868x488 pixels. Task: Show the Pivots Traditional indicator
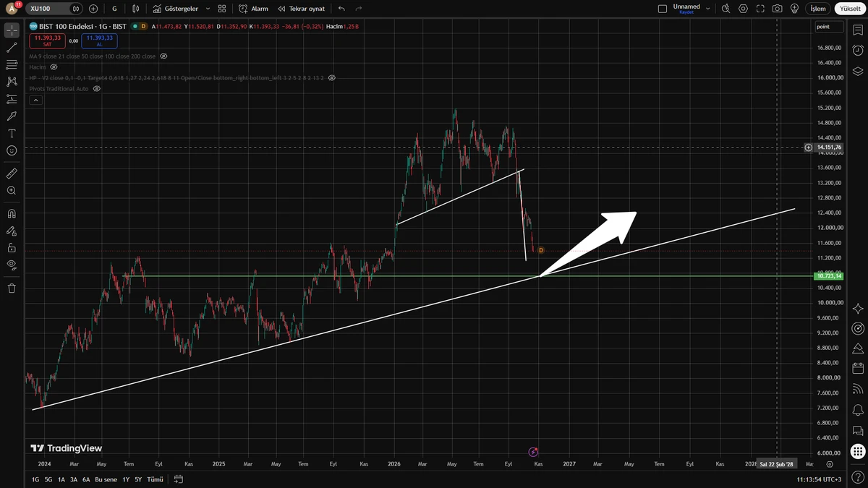tap(96, 88)
